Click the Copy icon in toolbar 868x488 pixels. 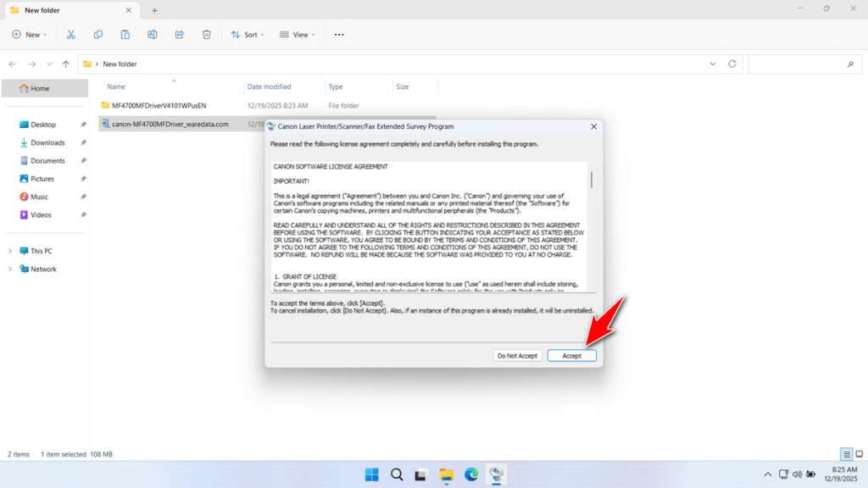point(98,35)
